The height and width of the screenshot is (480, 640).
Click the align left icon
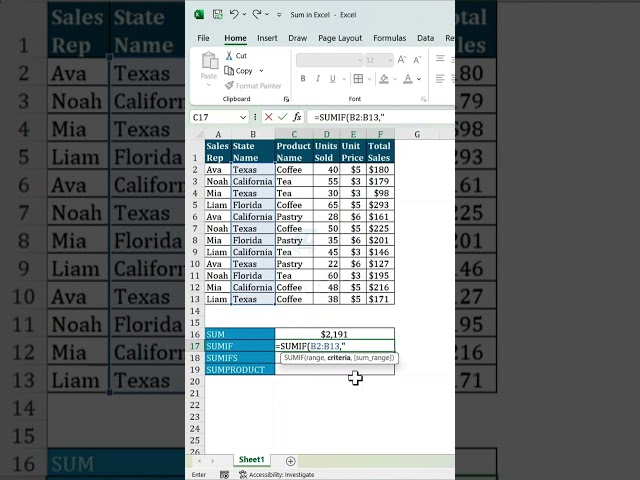440,78
